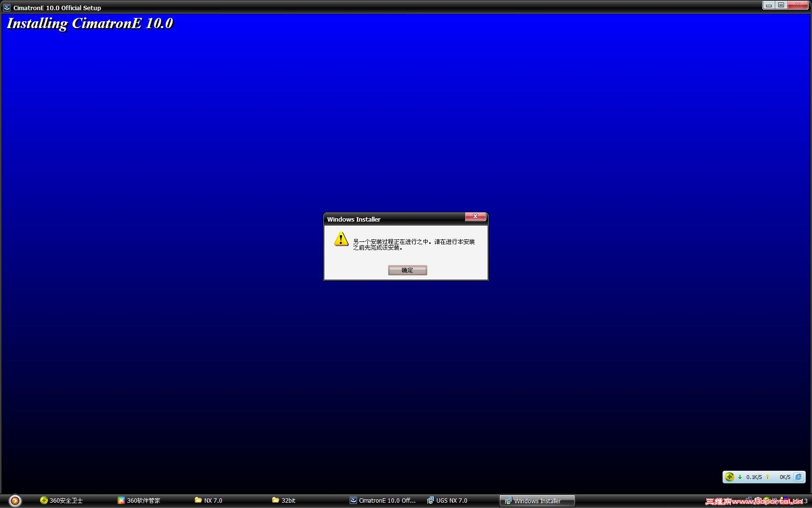Screen dimensions: 812x508
Task: Open the NX 7.0 folder taskbar item
Action: coord(208,501)
